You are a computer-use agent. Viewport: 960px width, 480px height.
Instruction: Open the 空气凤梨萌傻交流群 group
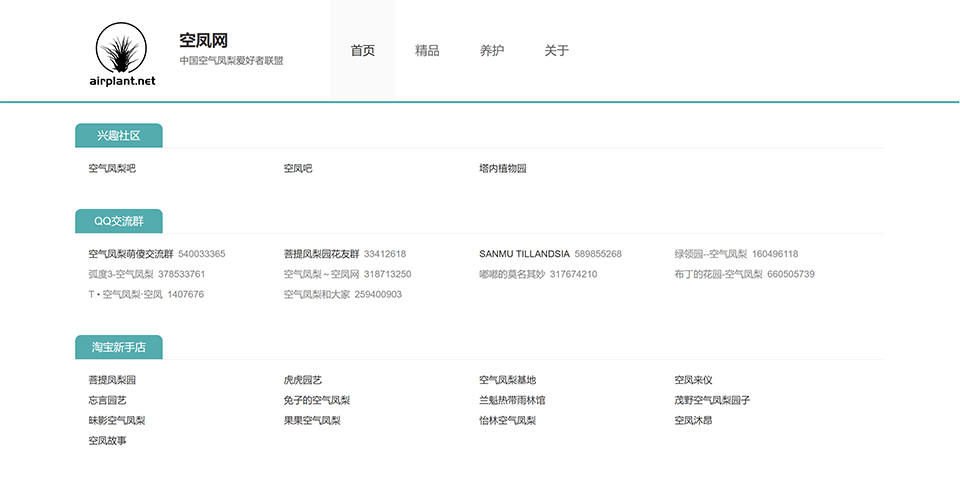131,254
